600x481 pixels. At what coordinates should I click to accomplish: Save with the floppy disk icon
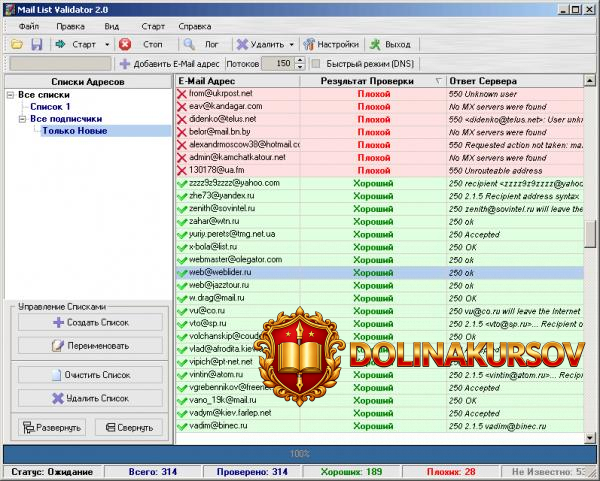pos(37,44)
